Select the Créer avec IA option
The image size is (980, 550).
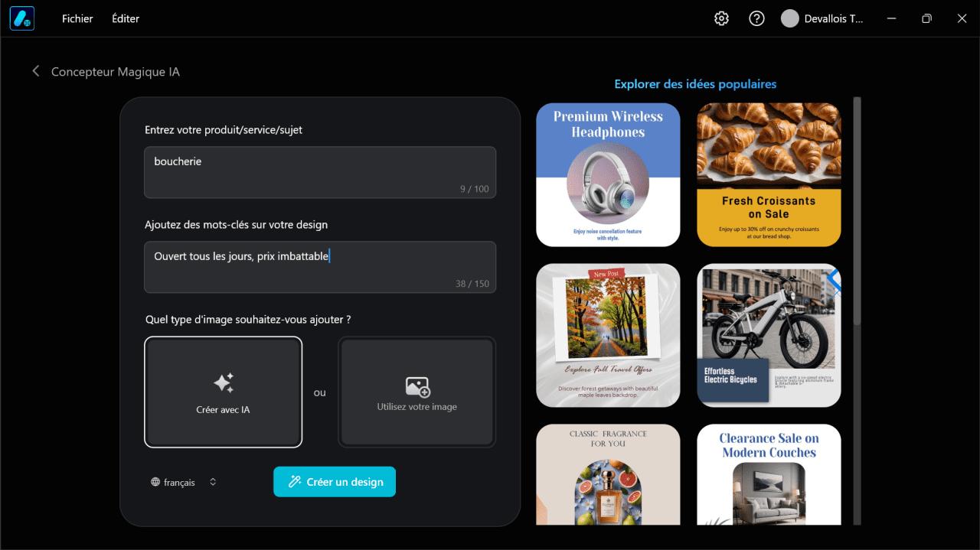(223, 392)
